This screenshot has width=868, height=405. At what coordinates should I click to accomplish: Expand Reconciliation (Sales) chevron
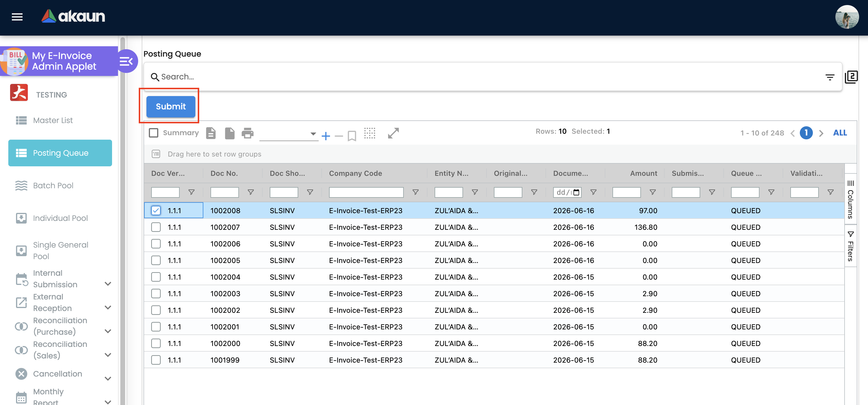108,355
